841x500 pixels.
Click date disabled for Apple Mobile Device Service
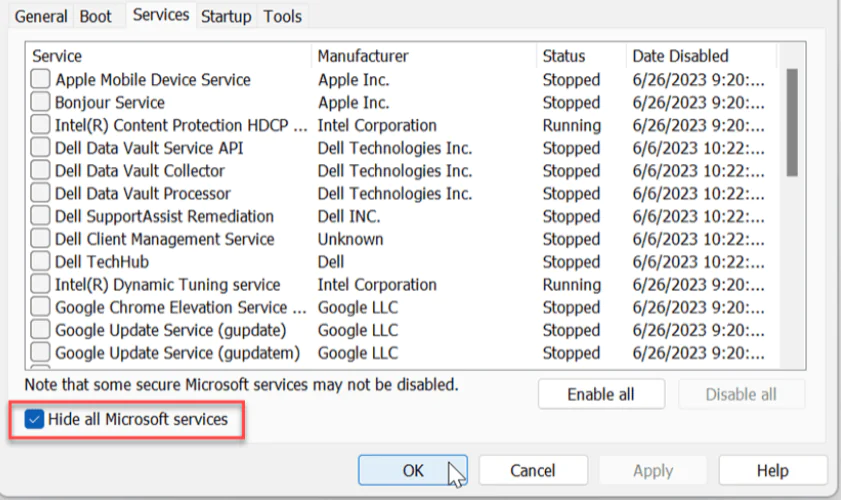(x=698, y=79)
